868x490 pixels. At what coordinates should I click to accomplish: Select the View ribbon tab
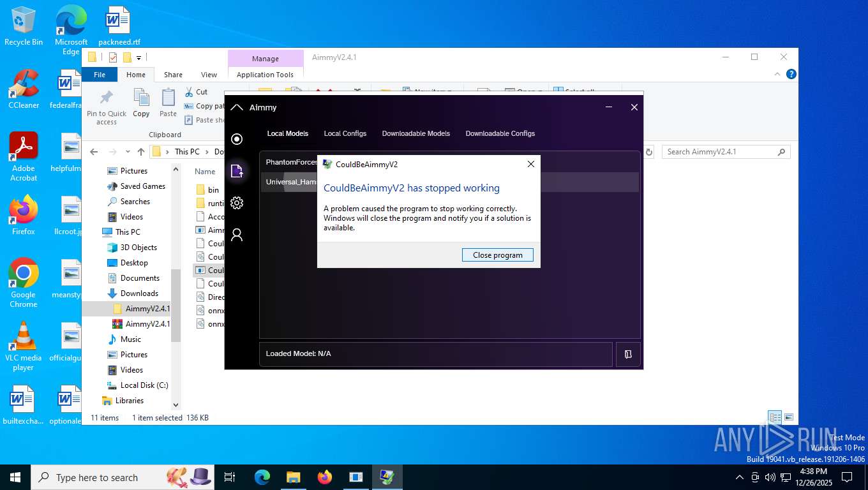(x=209, y=75)
